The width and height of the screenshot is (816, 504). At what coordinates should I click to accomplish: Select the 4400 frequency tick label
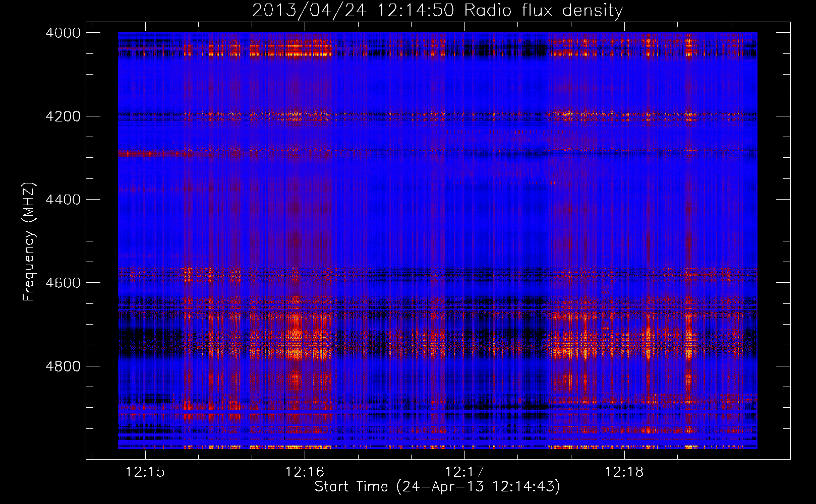[63, 200]
